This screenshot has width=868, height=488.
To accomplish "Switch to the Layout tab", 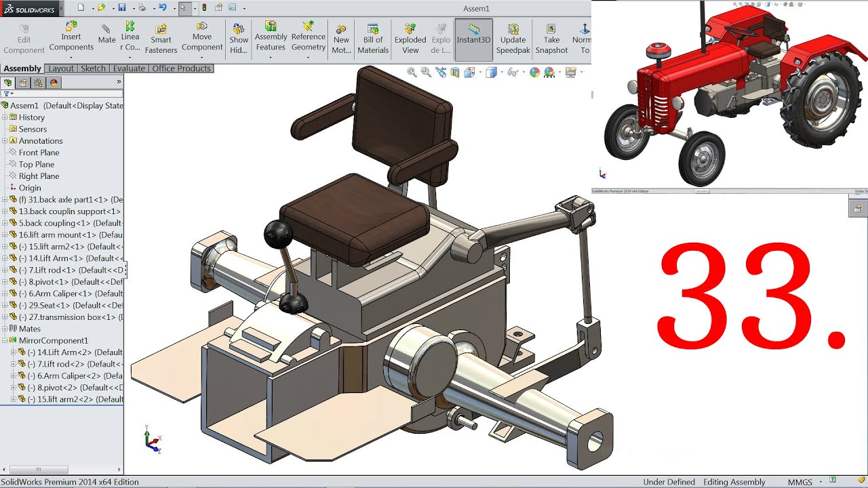I will click(61, 68).
